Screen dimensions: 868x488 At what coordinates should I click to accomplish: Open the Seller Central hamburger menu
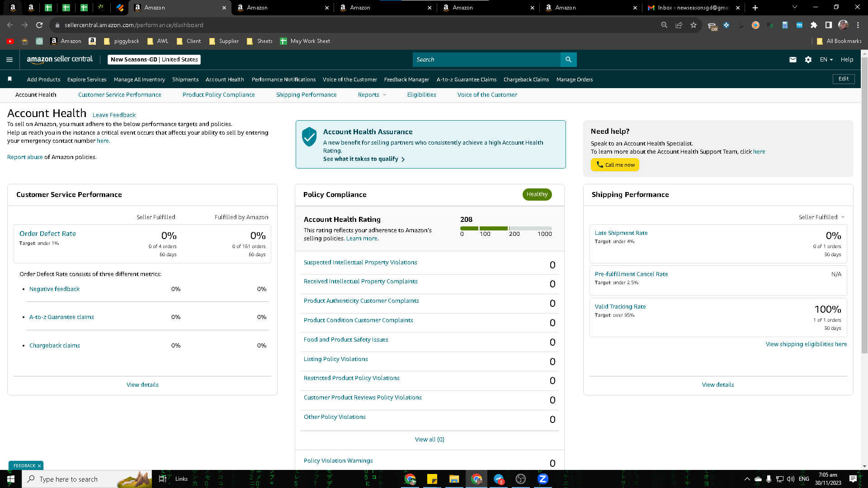9,60
